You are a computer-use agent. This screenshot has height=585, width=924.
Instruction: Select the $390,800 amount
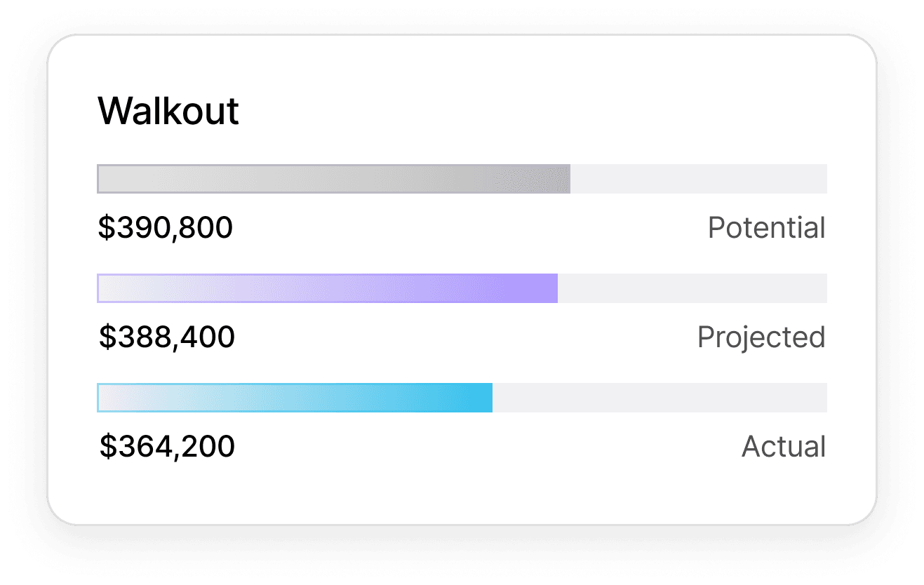166,228
